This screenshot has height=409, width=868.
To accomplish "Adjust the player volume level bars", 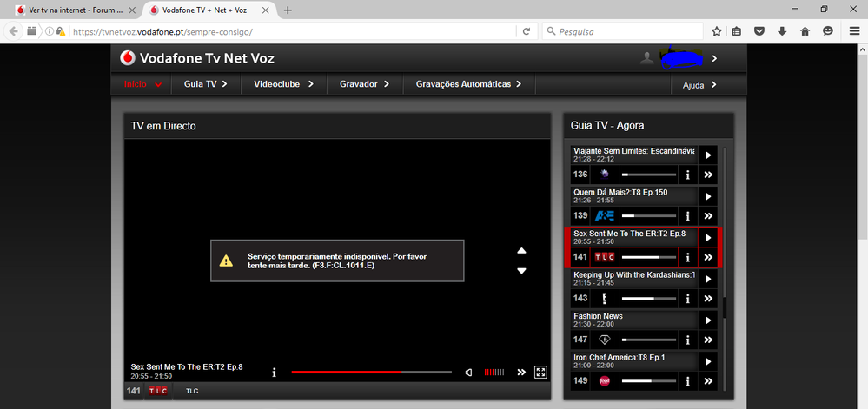I will pos(494,372).
